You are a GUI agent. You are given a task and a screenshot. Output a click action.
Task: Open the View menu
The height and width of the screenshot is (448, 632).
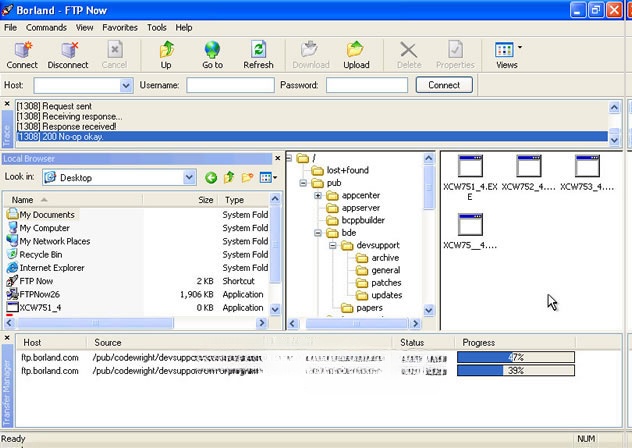click(85, 27)
